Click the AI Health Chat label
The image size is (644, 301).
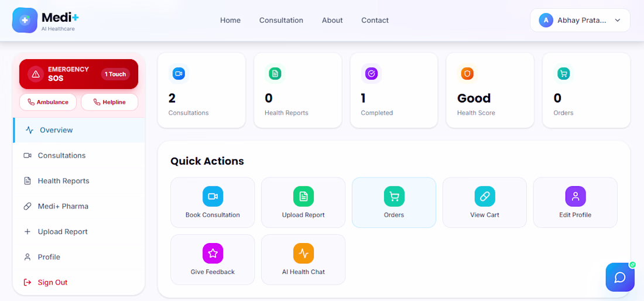(303, 272)
